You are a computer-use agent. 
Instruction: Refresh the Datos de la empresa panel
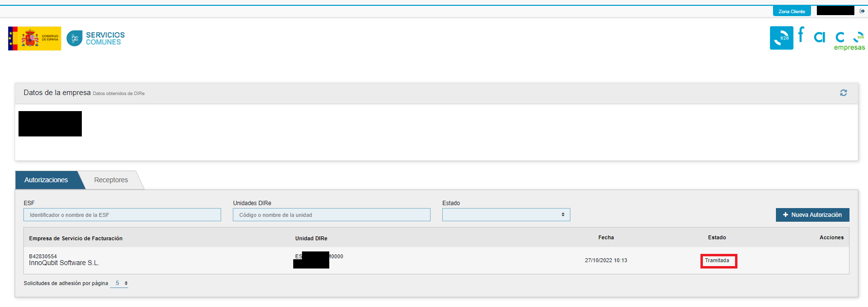pyautogui.click(x=843, y=93)
